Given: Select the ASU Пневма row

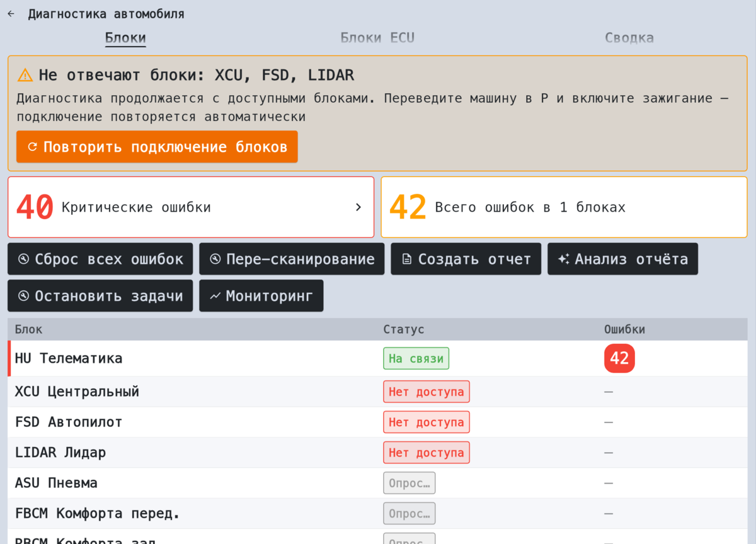Looking at the screenshot, I should coord(378,483).
